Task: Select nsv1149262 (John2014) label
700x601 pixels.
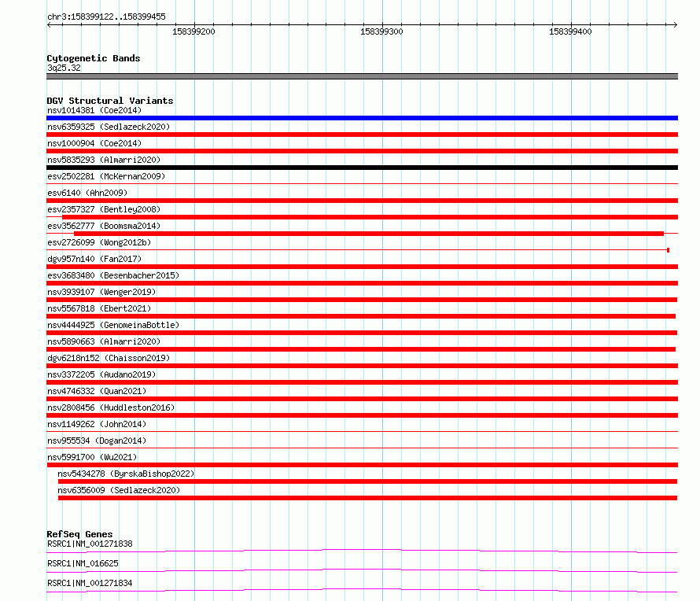Action: point(97,424)
